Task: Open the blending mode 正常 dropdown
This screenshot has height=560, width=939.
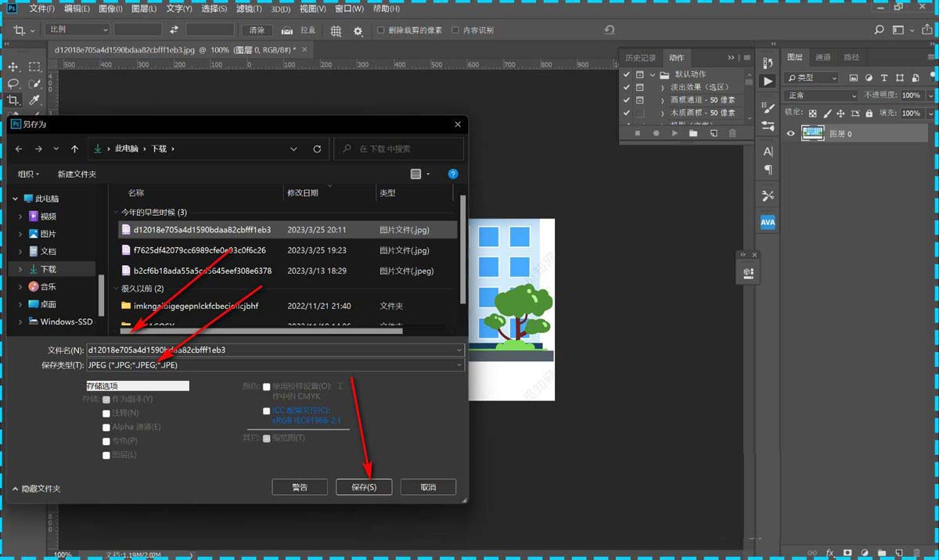Action: point(822,95)
